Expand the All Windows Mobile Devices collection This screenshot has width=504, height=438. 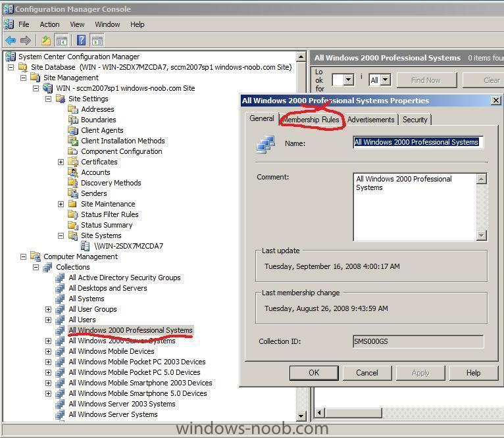point(48,351)
